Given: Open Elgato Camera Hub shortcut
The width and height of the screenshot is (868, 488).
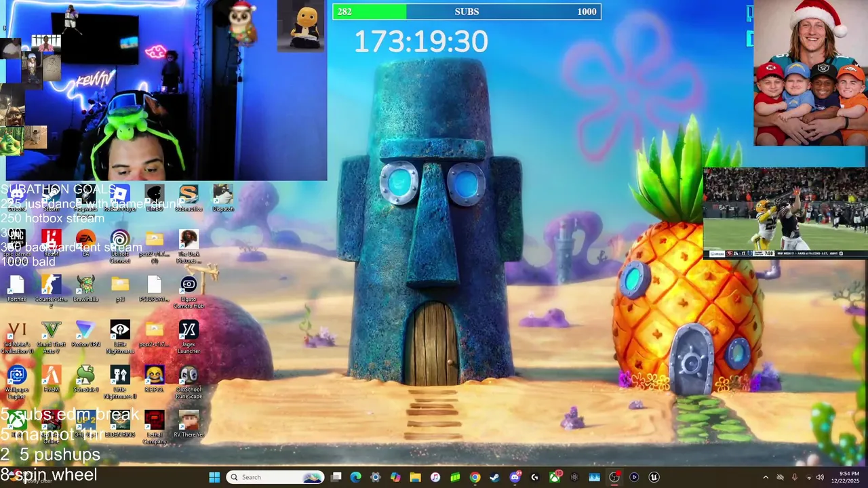Looking at the screenshot, I should [x=189, y=291].
